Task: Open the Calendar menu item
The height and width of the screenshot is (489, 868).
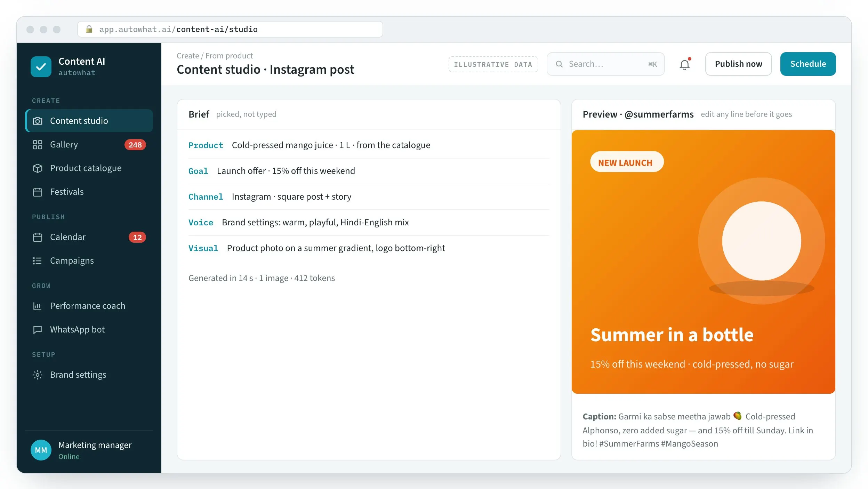Action: (89, 237)
